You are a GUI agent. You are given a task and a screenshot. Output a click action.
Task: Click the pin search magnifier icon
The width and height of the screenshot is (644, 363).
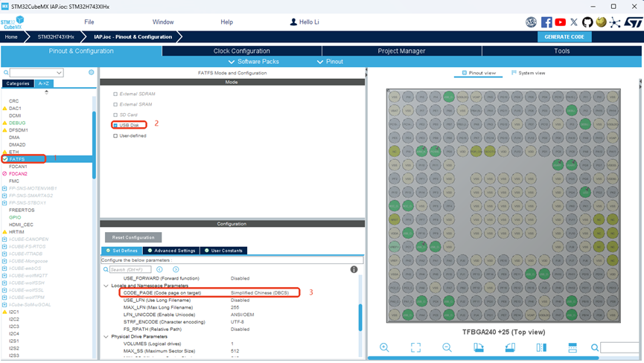(594, 348)
